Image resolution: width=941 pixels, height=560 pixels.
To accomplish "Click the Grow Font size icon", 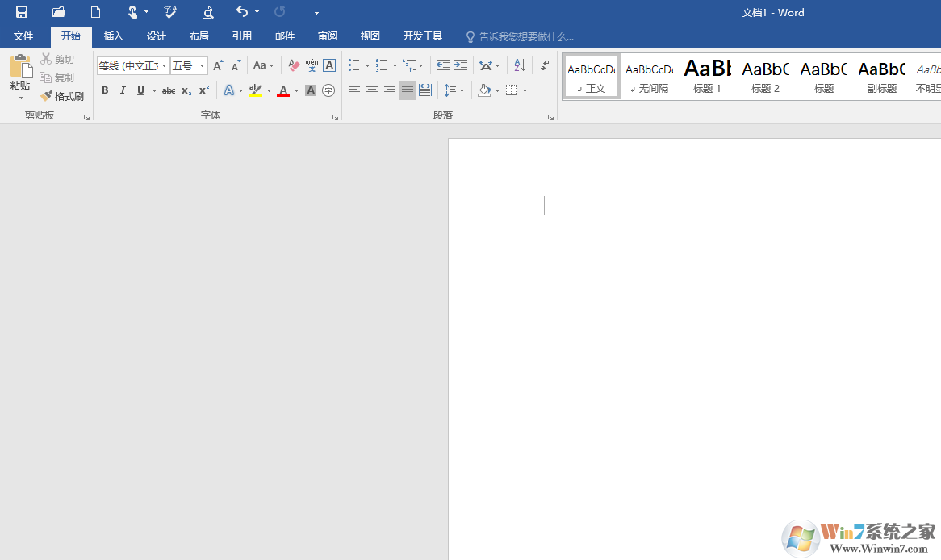I will 218,65.
